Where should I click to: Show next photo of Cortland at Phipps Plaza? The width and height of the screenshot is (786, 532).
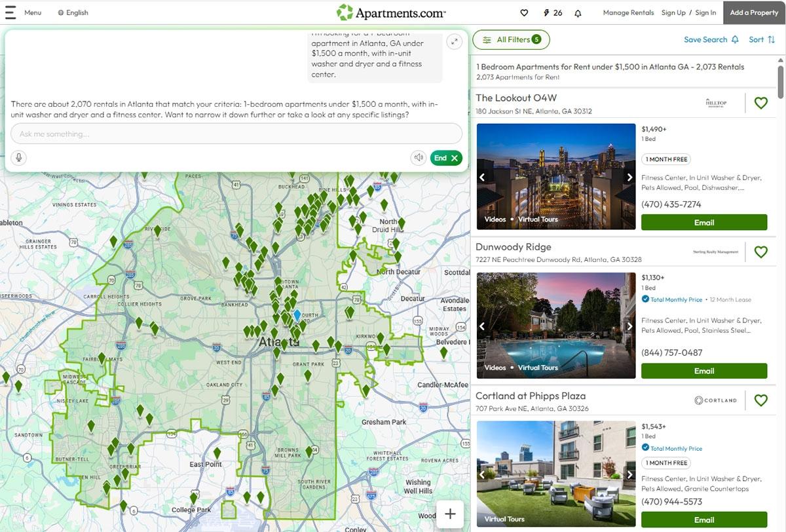pos(630,475)
